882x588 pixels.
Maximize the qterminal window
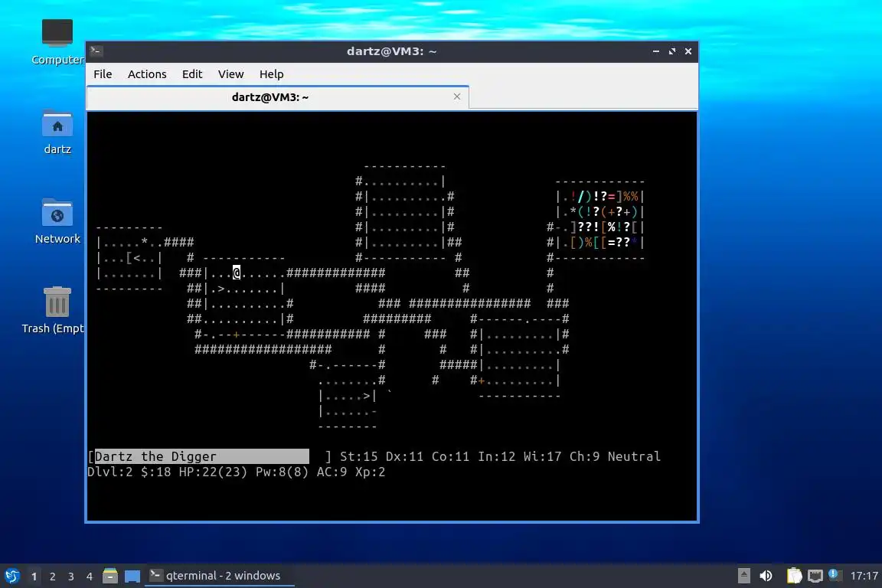672,51
